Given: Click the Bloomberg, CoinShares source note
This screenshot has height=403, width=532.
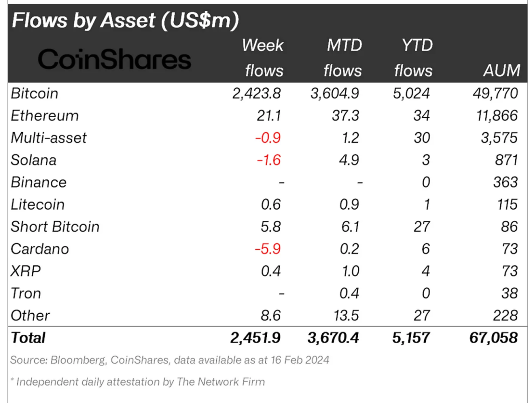Looking at the screenshot, I should (170, 360).
